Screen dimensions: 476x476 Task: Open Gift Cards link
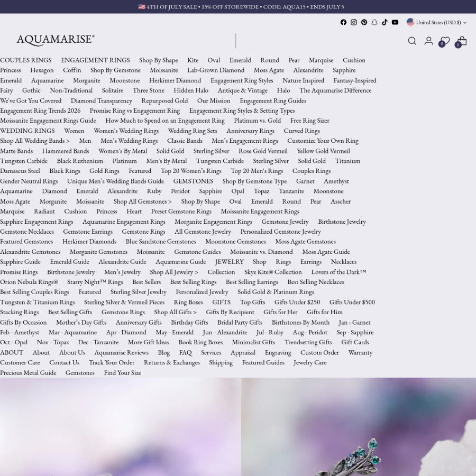(355, 342)
